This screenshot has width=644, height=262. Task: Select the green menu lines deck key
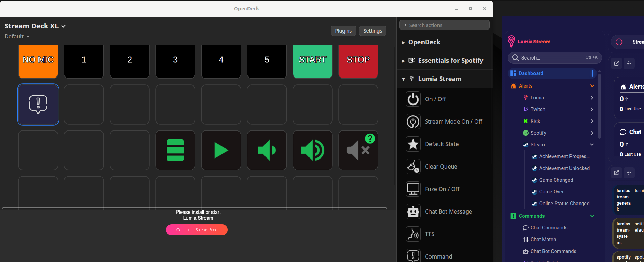point(175,150)
